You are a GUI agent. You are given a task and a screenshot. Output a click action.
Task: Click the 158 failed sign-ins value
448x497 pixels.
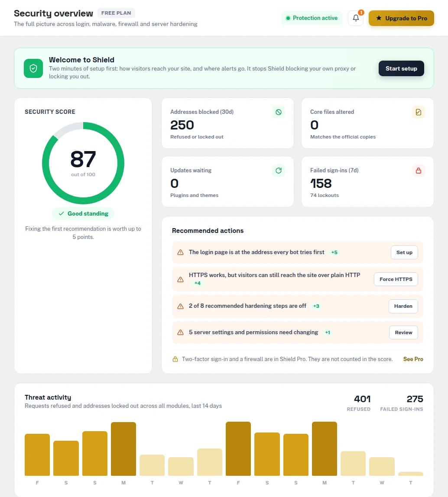[x=321, y=184]
